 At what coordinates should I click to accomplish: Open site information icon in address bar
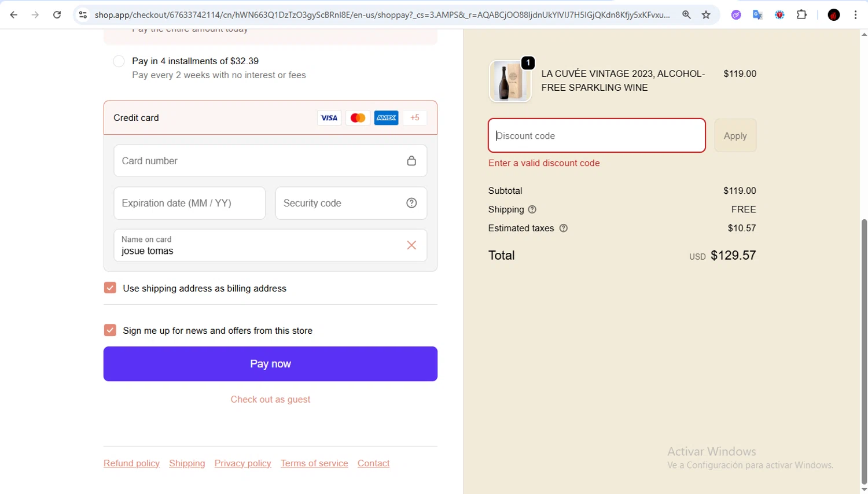[x=83, y=15]
